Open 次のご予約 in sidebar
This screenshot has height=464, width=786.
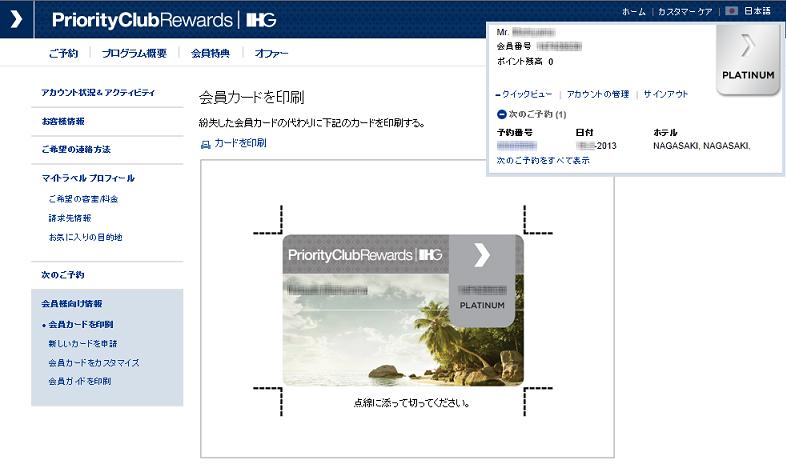click(63, 275)
